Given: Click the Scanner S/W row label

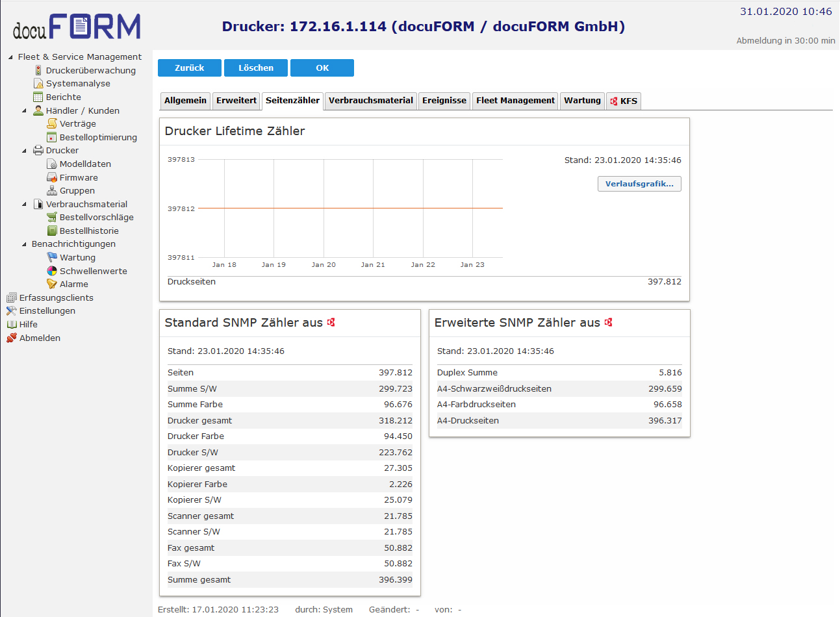Looking at the screenshot, I should tap(194, 531).
